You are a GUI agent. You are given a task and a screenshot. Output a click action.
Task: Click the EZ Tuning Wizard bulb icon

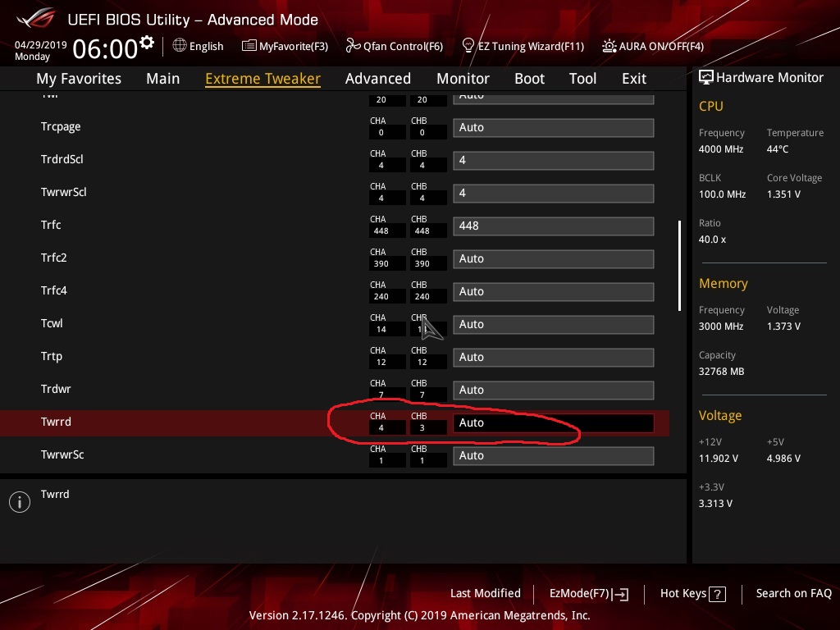[468, 46]
